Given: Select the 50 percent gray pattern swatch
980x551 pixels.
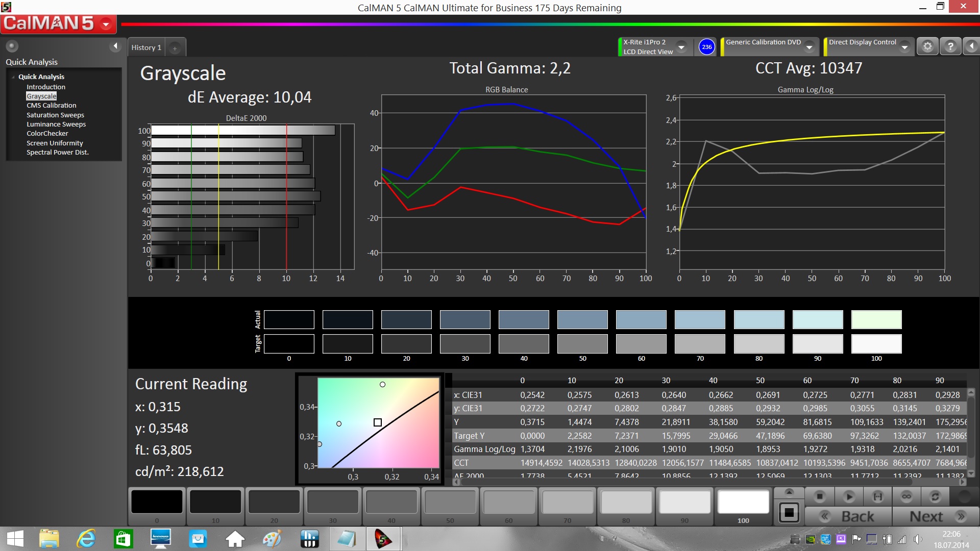Looking at the screenshot, I should [x=450, y=502].
